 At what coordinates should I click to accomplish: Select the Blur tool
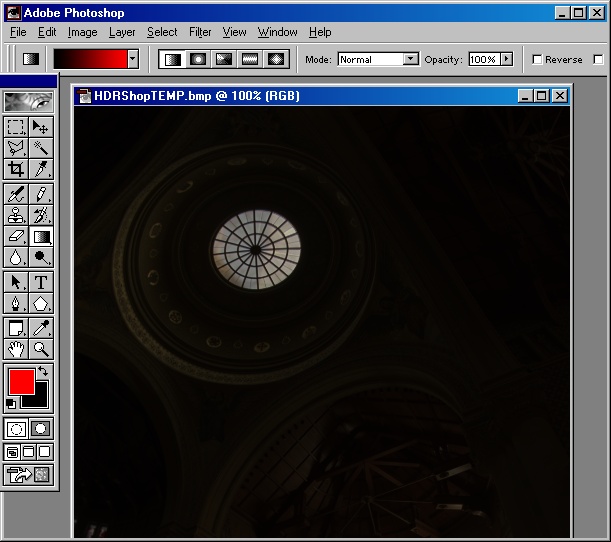[16, 257]
